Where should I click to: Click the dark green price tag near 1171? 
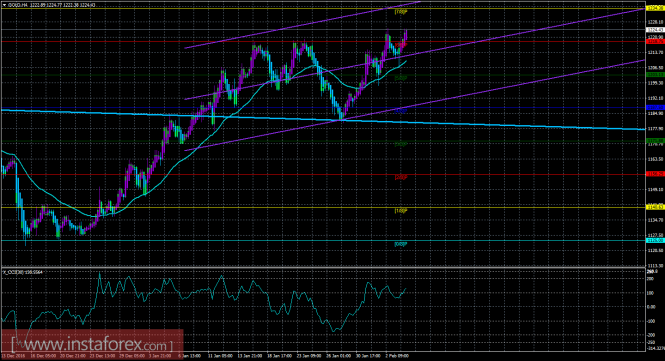654,141
